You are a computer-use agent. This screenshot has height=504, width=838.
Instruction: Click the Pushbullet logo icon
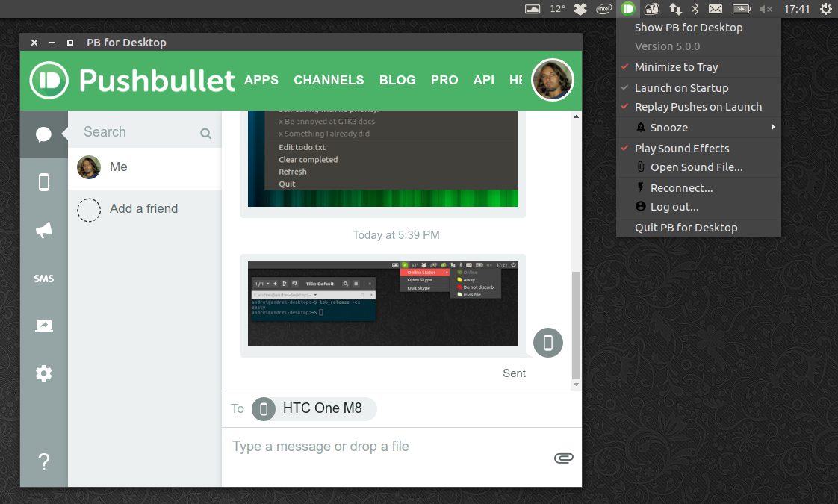pyautogui.click(x=49, y=80)
